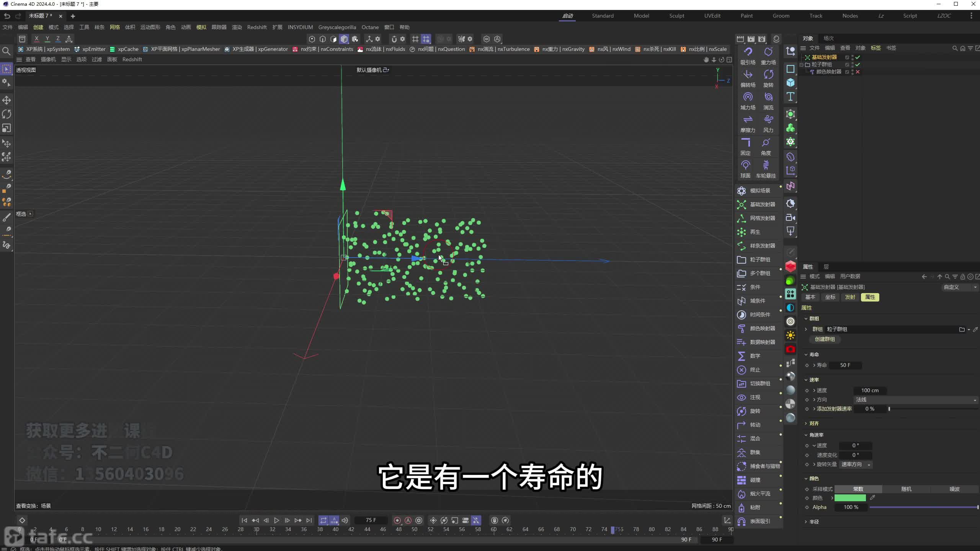Screen dimensions: 980x551
Task: Toggle X axis lock
Action: click(36, 39)
